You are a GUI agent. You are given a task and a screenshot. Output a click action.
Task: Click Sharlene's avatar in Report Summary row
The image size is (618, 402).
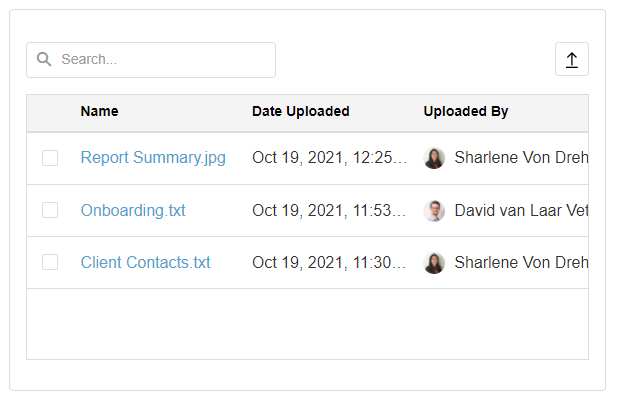point(434,158)
